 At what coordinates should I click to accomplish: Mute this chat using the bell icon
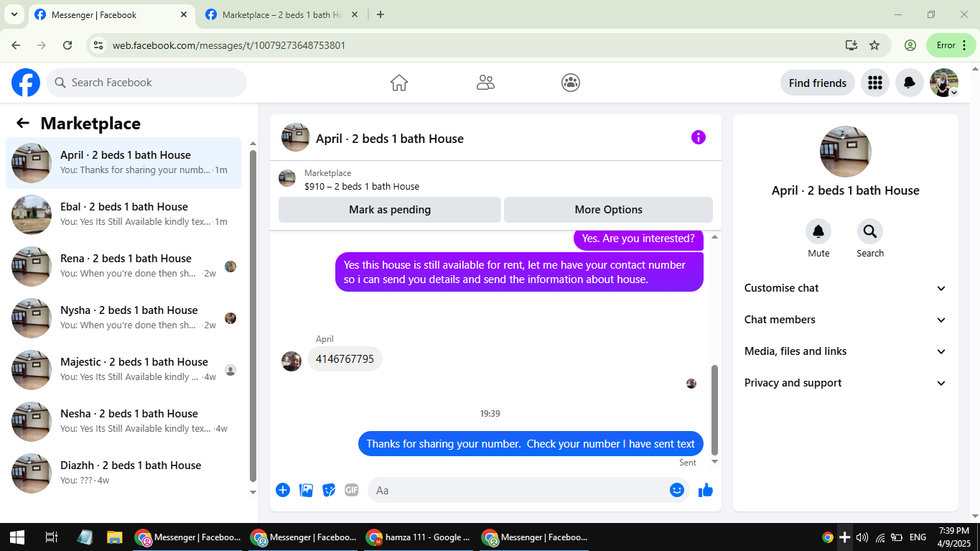pos(818,231)
